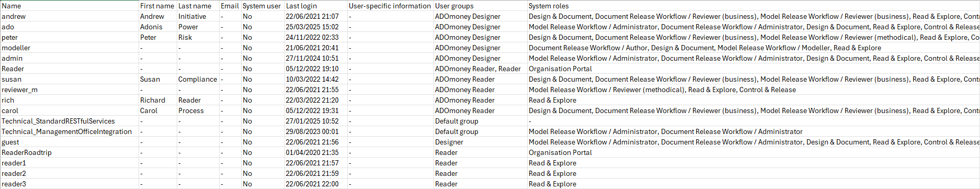980x189 pixels.
Task: Select last name cell 'Compliance'
Action: [x=198, y=79]
